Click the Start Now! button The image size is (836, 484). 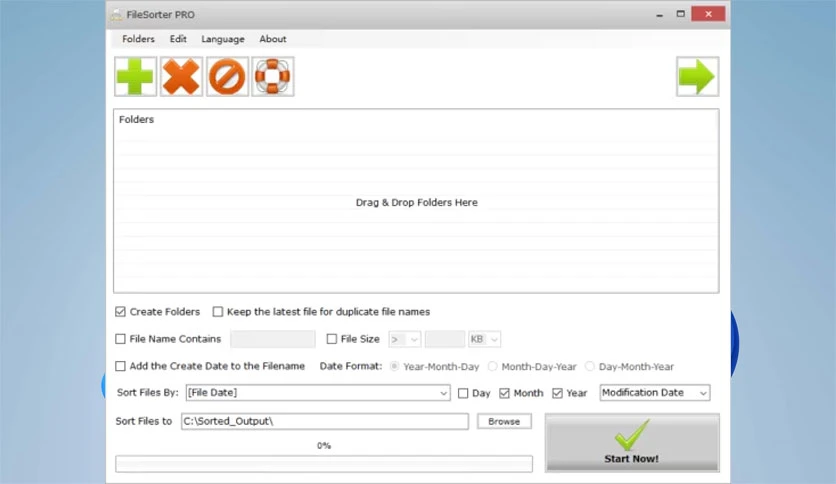pos(632,443)
